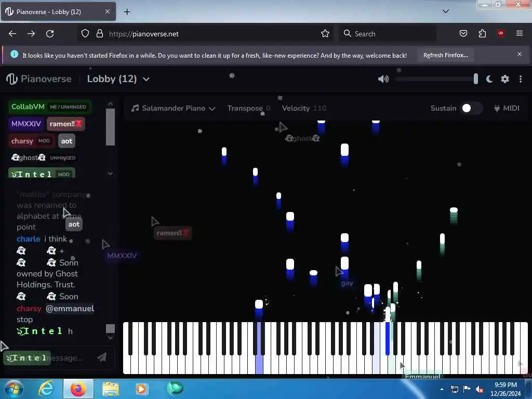Click the Velocity 110 value control
This screenshot has height=399, width=532.
pyautogui.click(x=304, y=108)
